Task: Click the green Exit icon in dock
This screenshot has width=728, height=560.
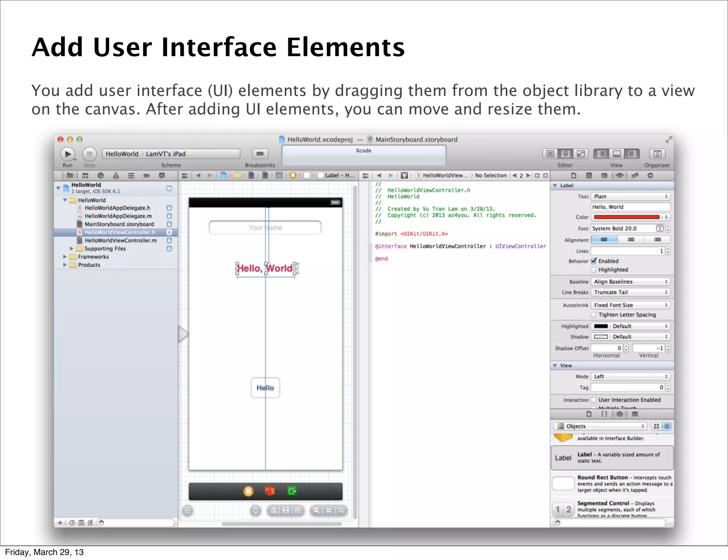Action: click(292, 491)
